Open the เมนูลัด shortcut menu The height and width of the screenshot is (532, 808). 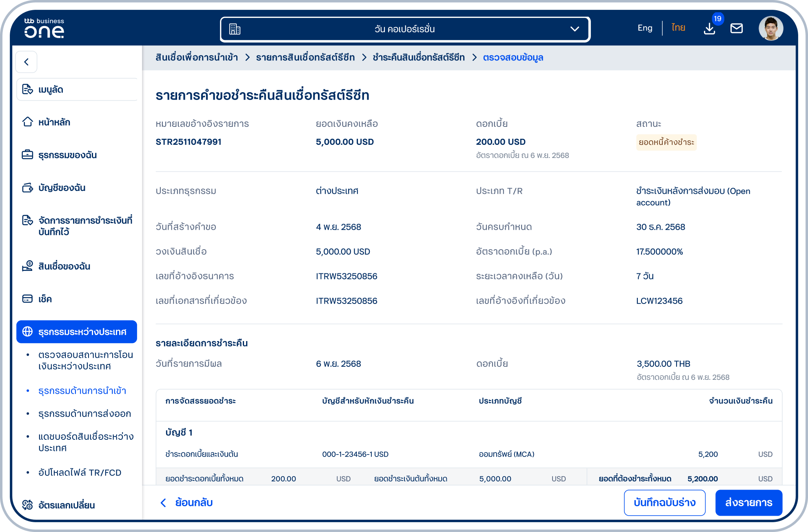click(x=77, y=89)
